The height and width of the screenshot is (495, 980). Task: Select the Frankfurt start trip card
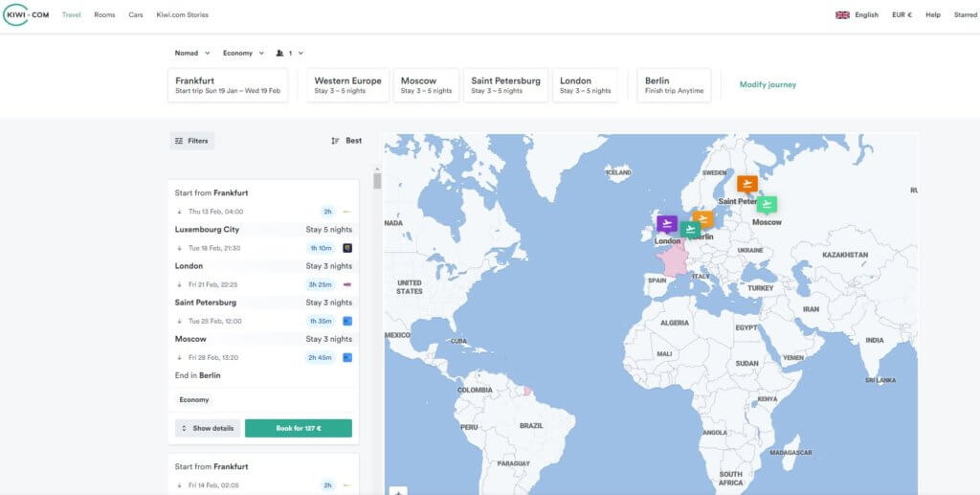point(228,85)
